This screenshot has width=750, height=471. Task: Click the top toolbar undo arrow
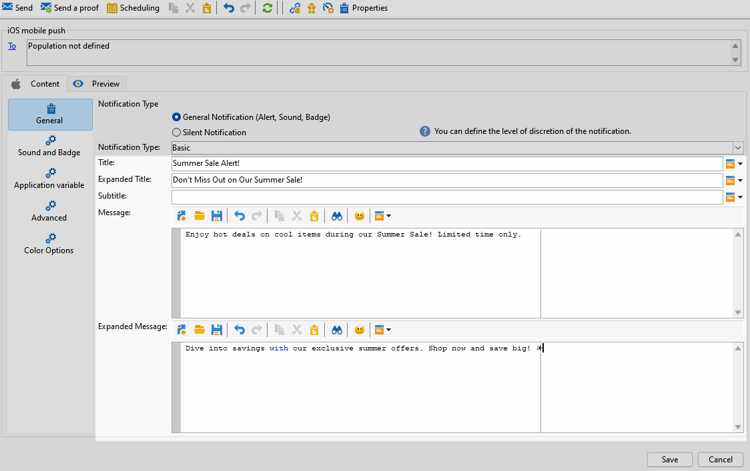tap(229, 8)
